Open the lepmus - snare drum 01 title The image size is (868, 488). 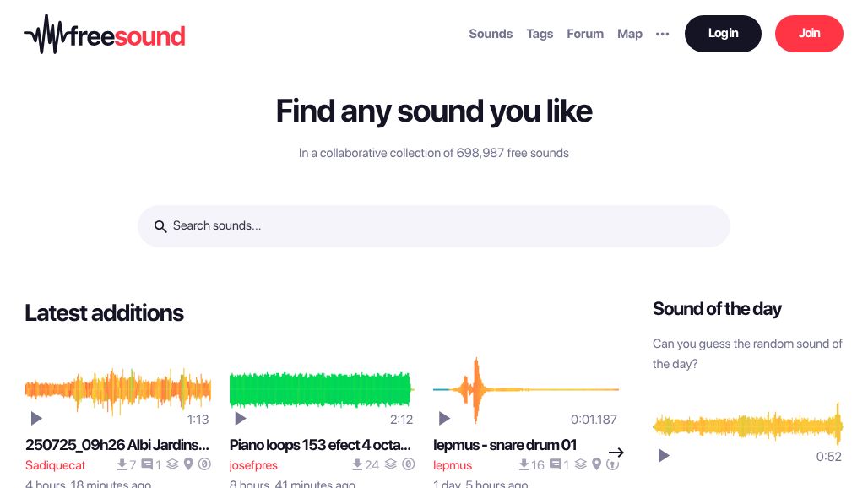505,445
